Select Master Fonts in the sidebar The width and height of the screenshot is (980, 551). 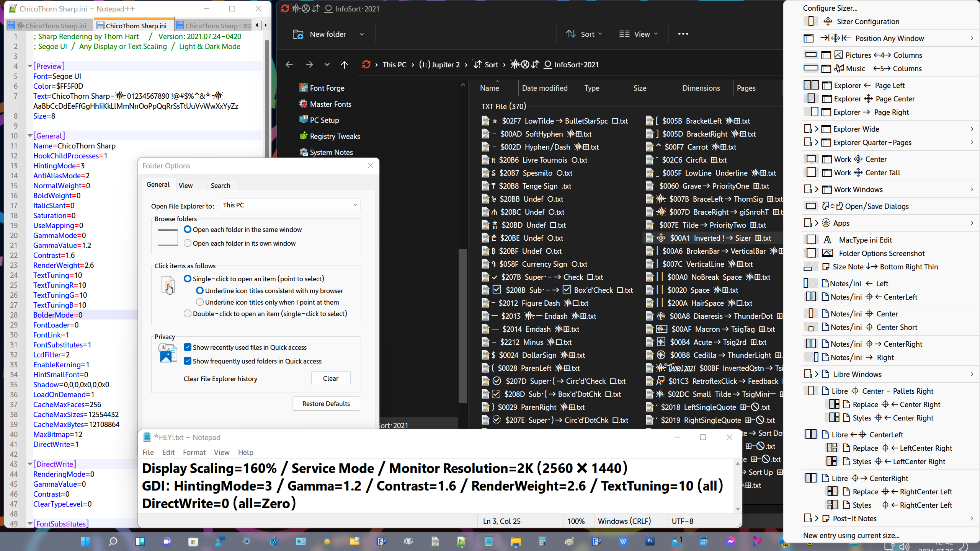pyautogui.click(x=330, y=104)
